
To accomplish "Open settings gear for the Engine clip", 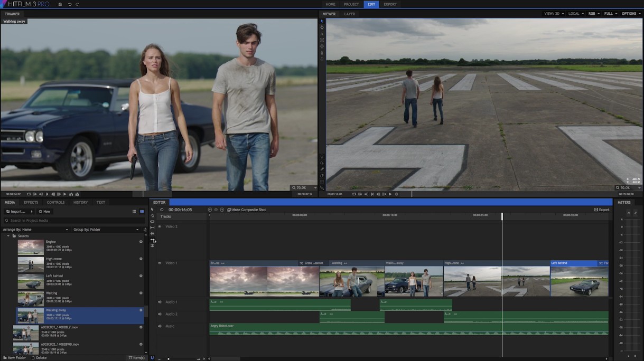I will pyautogui.click(x=141, y=242).
